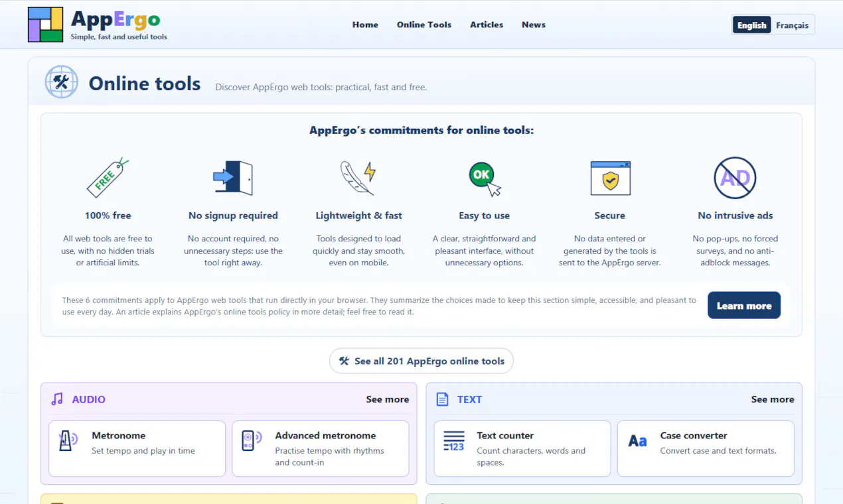The width and height of the screenshot is (843, 504).
Task: Click the green FREE price tag icon
Action: 108,178
